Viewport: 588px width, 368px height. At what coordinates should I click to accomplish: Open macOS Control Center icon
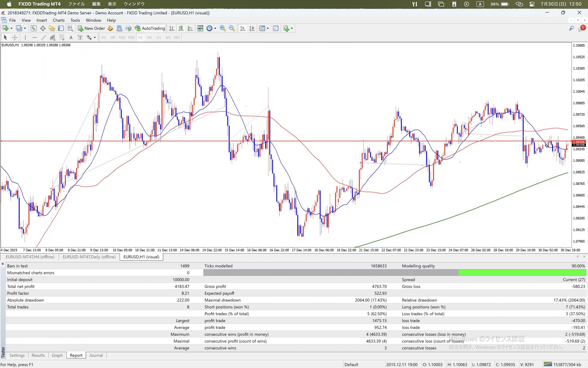click(532, 4)
